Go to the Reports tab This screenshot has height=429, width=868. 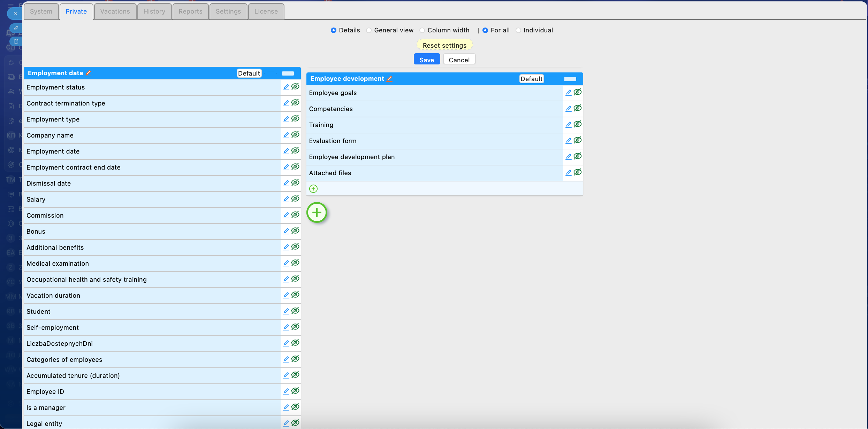(191, 11)
